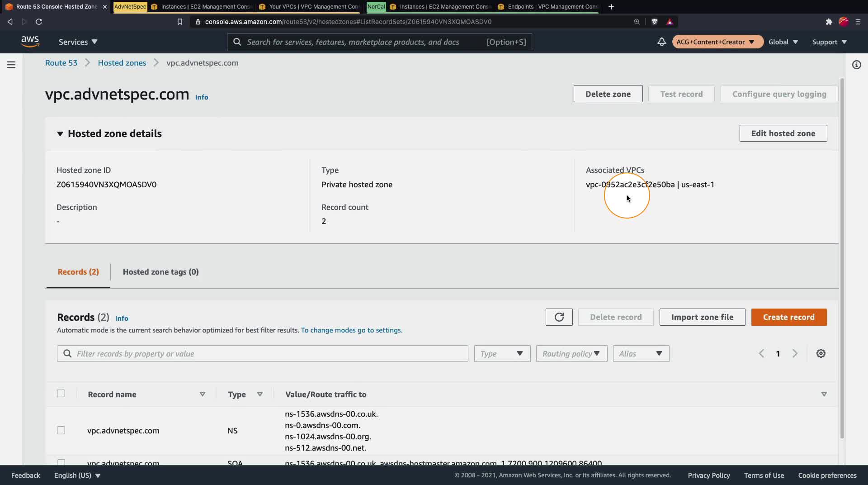Click Configure query logging button
868x485 pixels.
point(779,94)
